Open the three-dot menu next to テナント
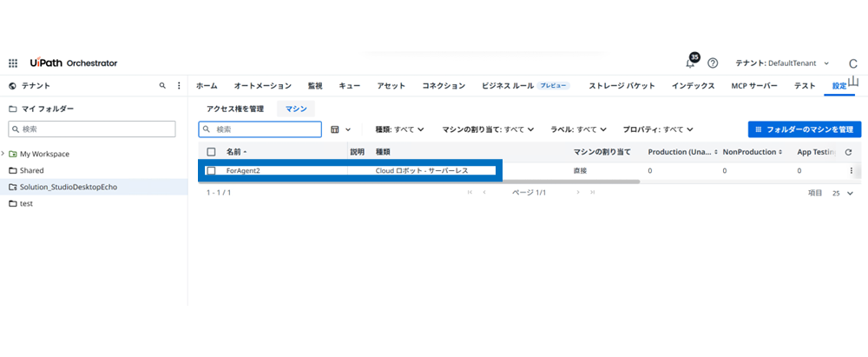The width and height of the screenshot is (868, 357). pyautogui.click(x=179, y=86)
